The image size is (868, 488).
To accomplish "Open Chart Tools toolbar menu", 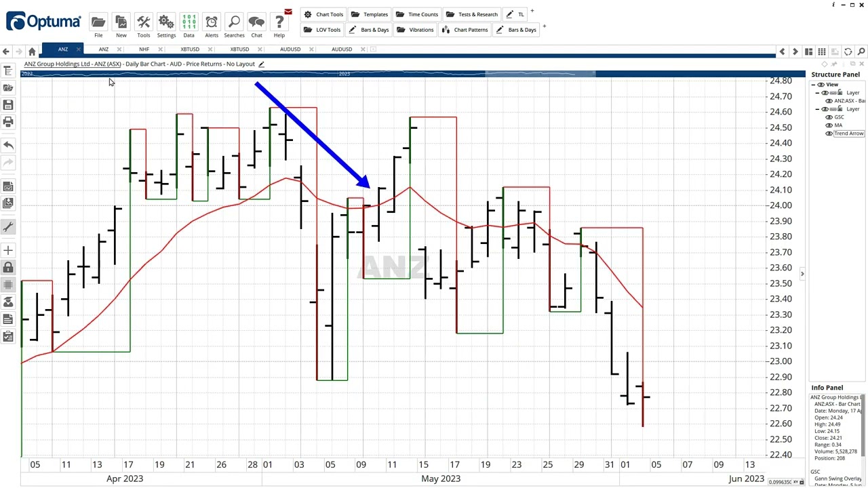I will click(x=323, y=14).
